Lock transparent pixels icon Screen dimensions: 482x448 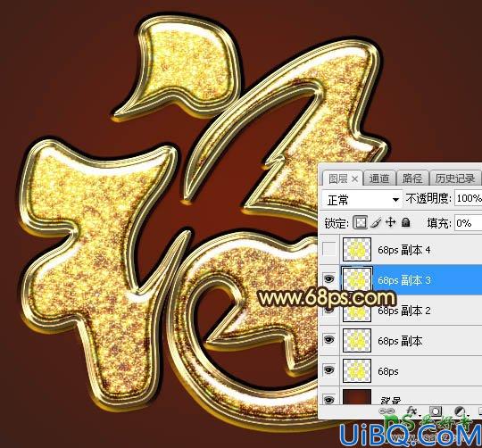[x=360, y=222]
